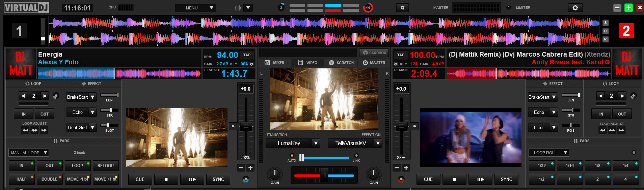Click the R button beside the waveform
The height and width of the screenshot is (190, 644).
coord(606,39)
